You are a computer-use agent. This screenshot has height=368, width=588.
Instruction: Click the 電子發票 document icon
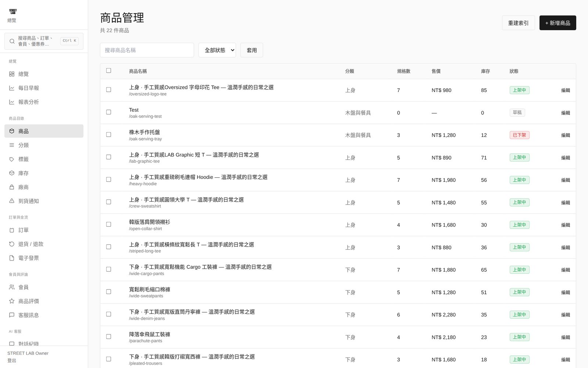click(x=12, y=258)
